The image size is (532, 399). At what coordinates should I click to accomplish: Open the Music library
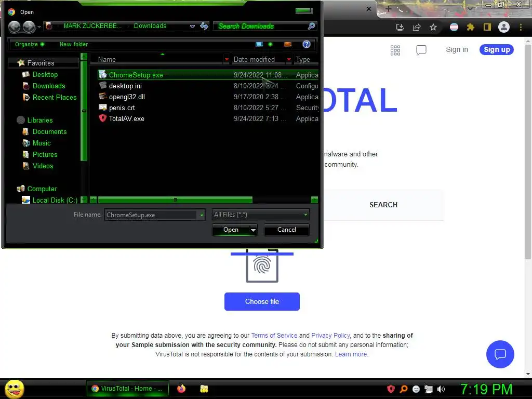pyautogui.click(x=42, y=143)
